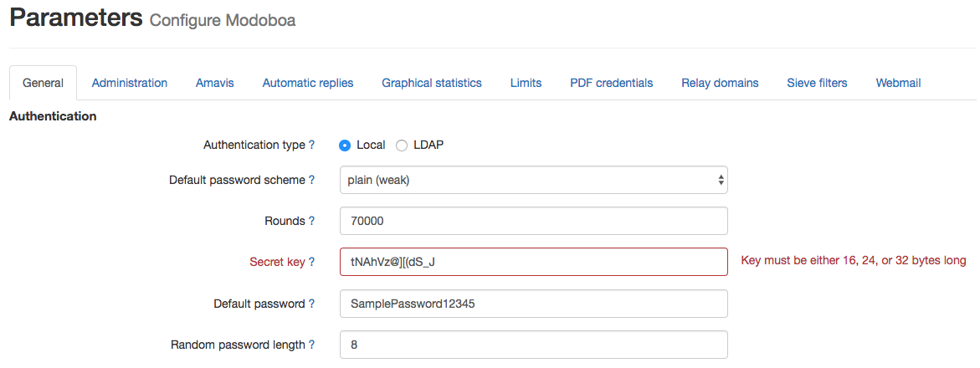980x368 pixels.
Task: Click the Authentication type label
Action: click(254, 145)
